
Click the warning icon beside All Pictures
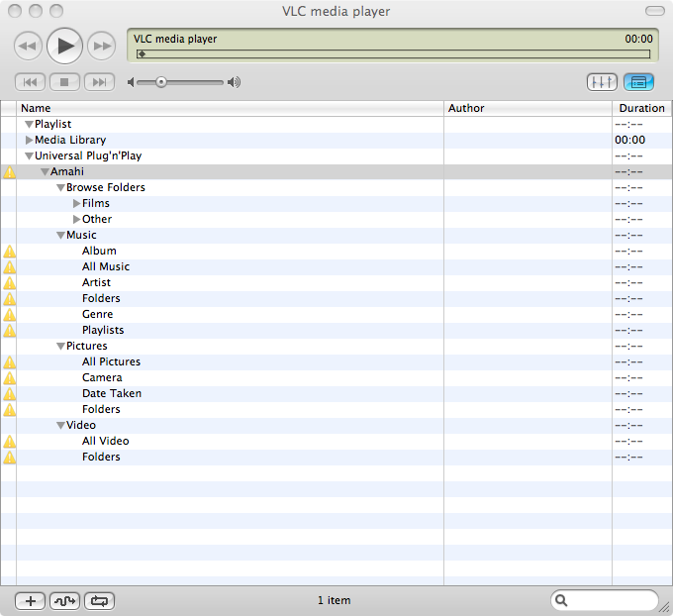click(10, 362)
